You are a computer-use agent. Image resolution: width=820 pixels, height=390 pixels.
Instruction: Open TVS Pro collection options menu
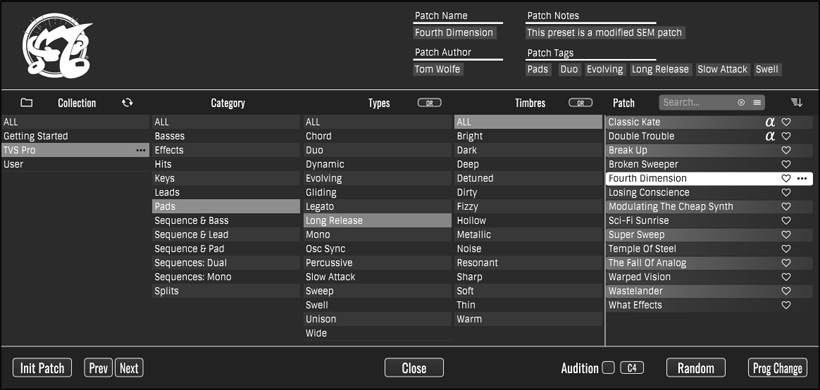pos(141,150)
